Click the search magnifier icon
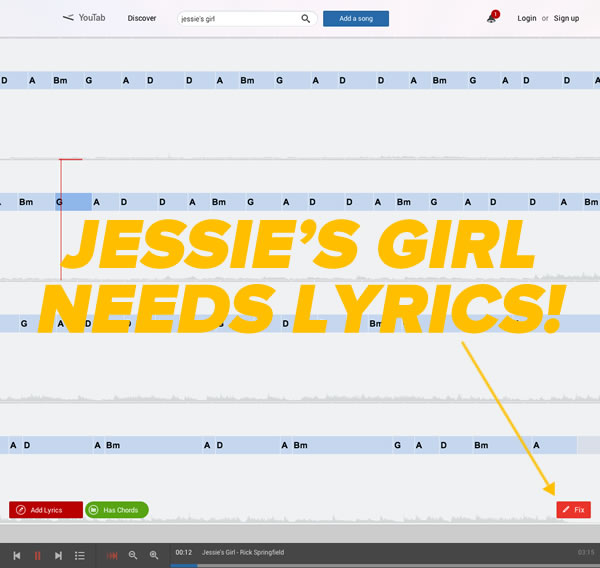 pyautogui.click(x=305, y=18)
